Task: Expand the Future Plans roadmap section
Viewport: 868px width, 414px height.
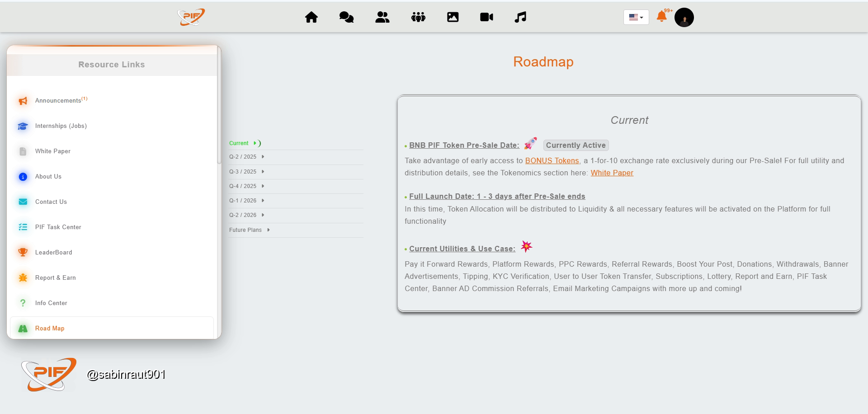Action: [296, 230]
